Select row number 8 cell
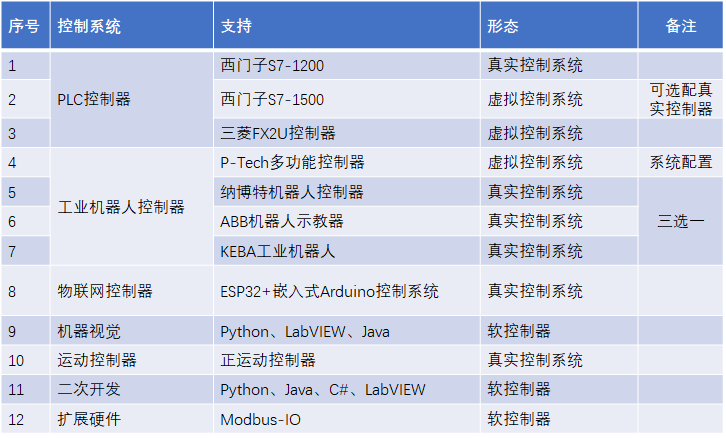The width and height of the screenshot is (726, 438). pos(25,291)
